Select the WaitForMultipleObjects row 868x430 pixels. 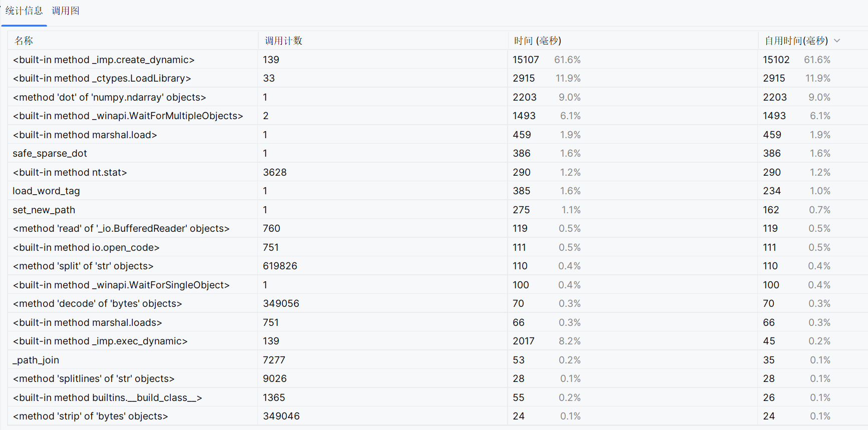click(x=128, y=116)
